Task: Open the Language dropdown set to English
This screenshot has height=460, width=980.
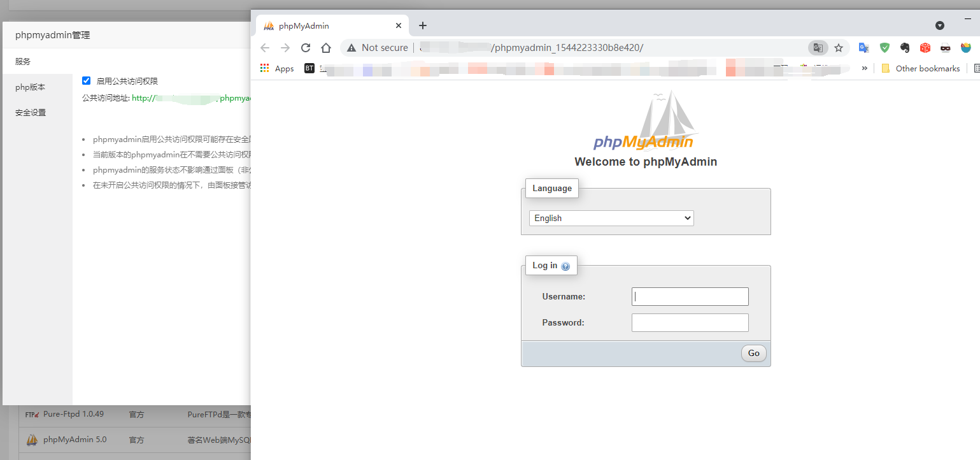Action: (611, 218)
